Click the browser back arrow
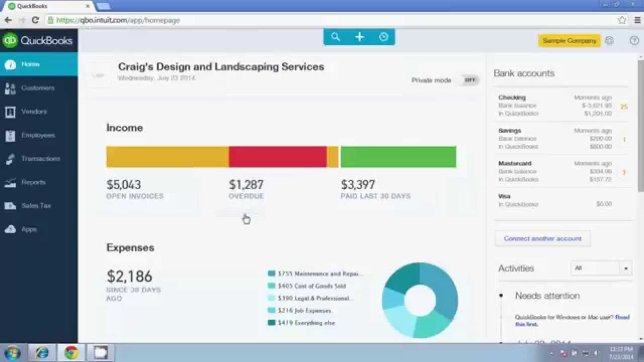 click(x=8, y=20)
